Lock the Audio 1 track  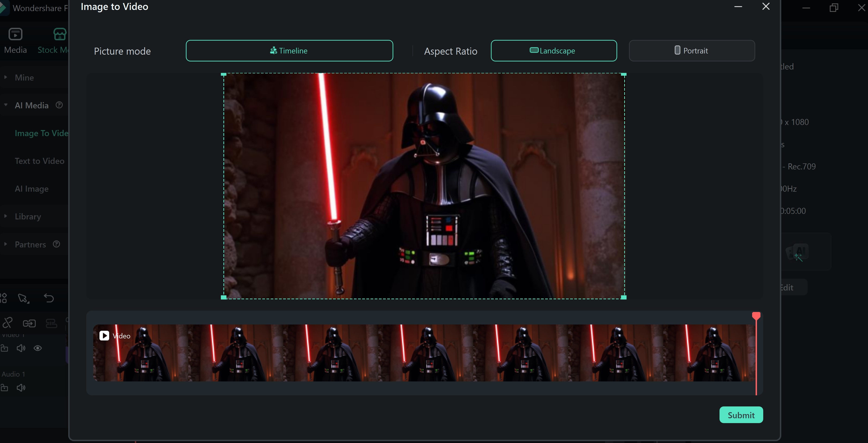(4, 388)
